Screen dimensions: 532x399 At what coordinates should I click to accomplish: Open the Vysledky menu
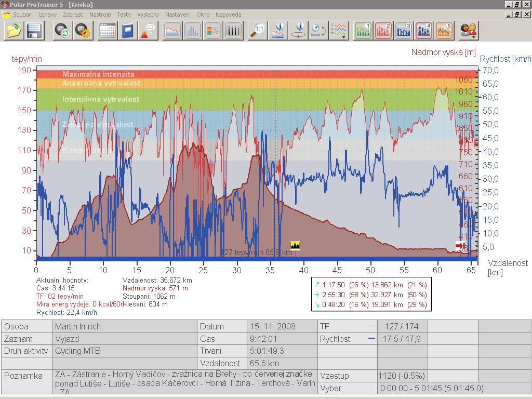(148, 15)
